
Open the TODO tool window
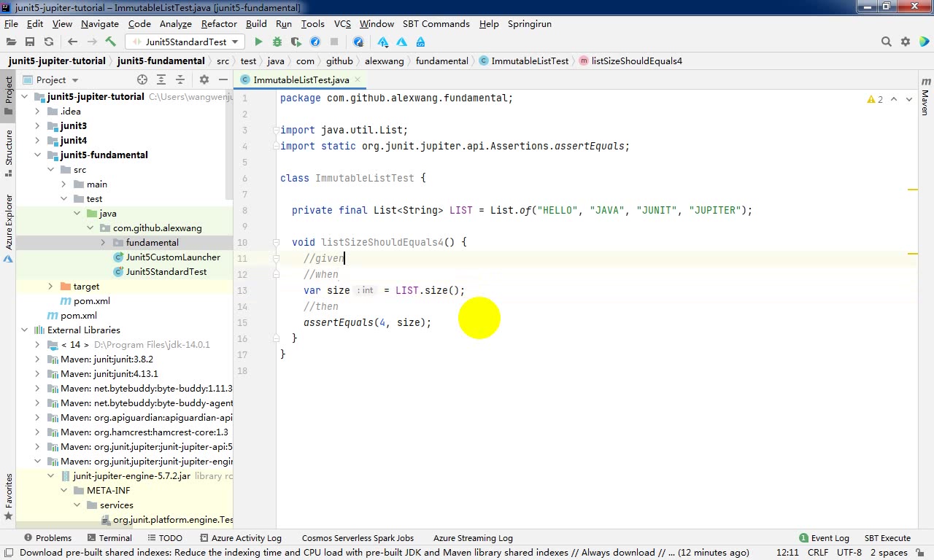point(164,538)
